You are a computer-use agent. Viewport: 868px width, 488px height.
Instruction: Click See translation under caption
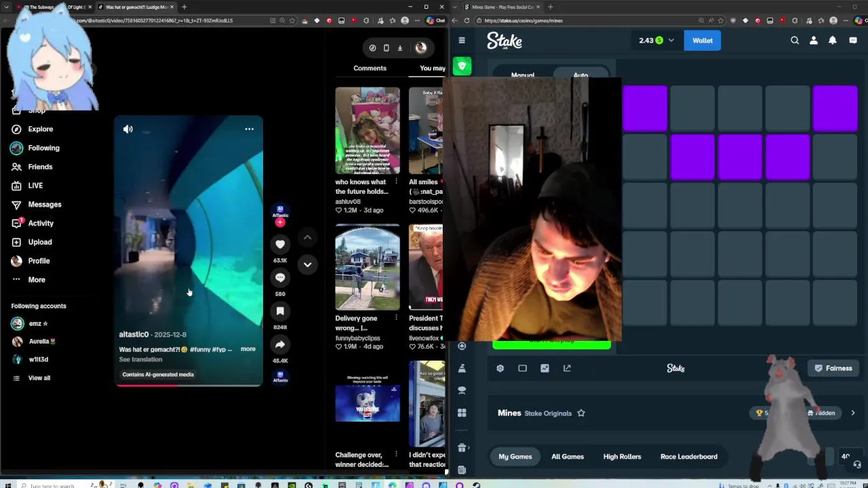pos(140,359)
